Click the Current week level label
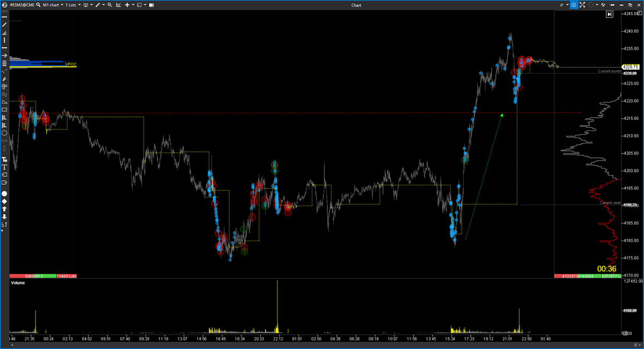644x349 pixels. point(610,202)
